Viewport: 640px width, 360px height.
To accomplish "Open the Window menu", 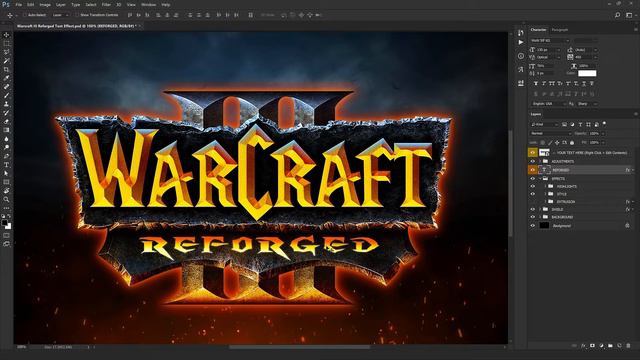I will click(148, 4).
